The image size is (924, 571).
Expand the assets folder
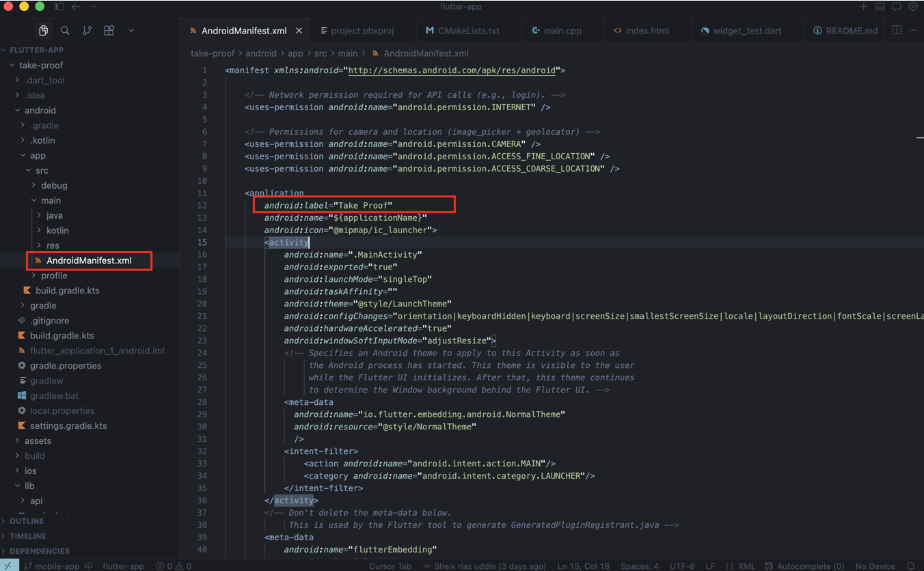[90, 441]
